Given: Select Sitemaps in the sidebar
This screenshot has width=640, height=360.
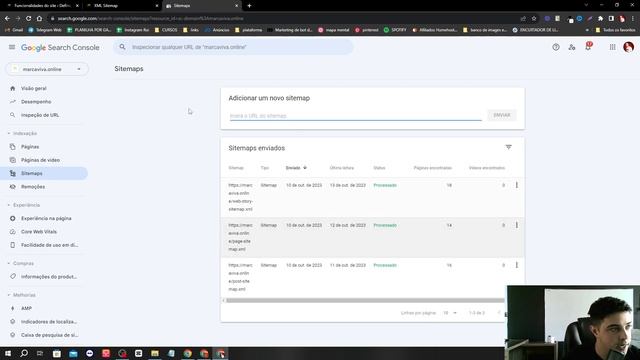Looking at the screenshot, I should (44, 173).
